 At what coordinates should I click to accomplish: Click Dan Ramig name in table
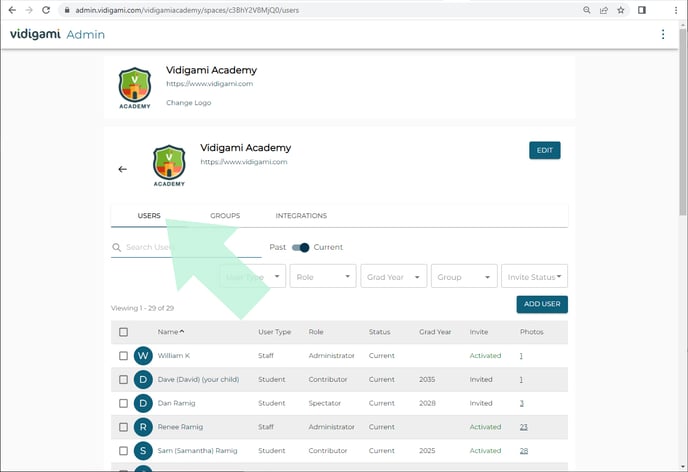[176, 403]
